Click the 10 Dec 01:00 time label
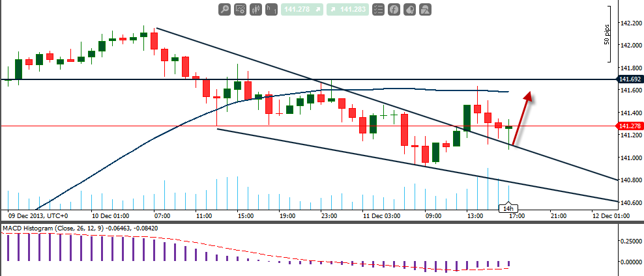 click(x=110, y=215)
